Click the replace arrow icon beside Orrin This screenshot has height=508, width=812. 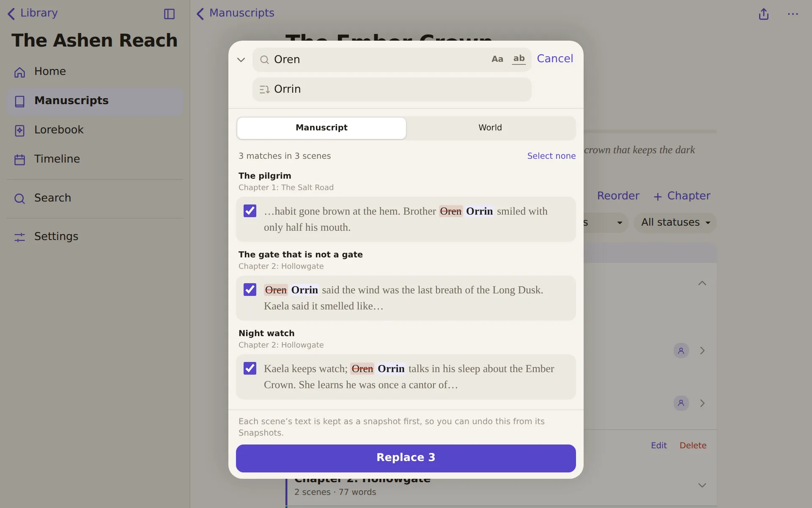(264, 89)
